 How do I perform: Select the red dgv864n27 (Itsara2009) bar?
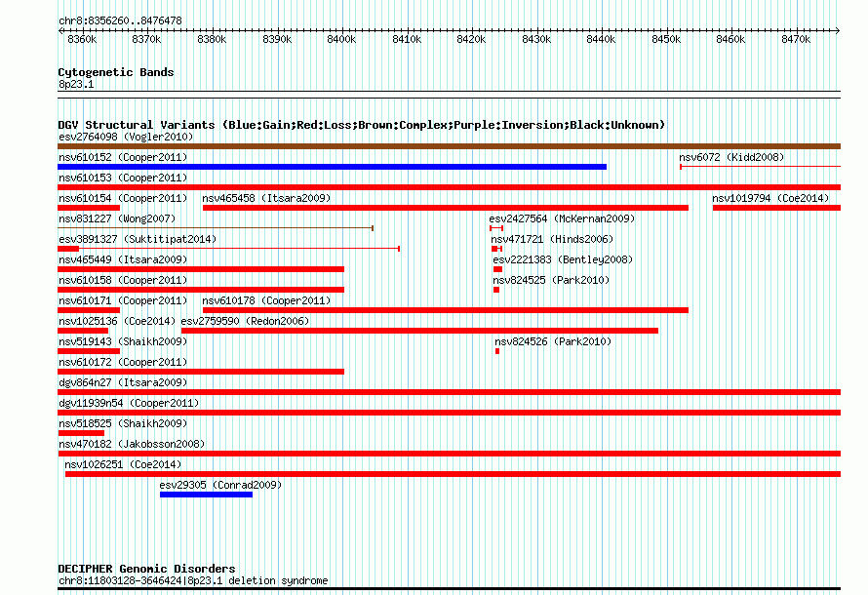pos(449,392)
